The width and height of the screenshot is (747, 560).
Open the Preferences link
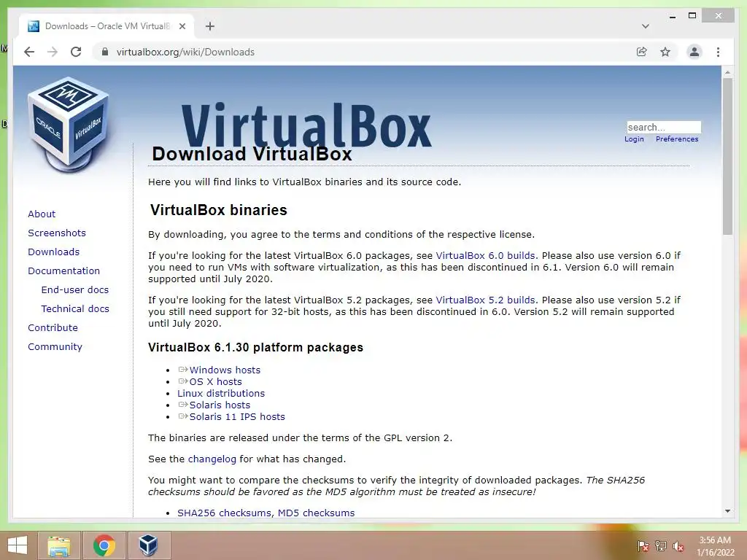[x=677, y=139]
